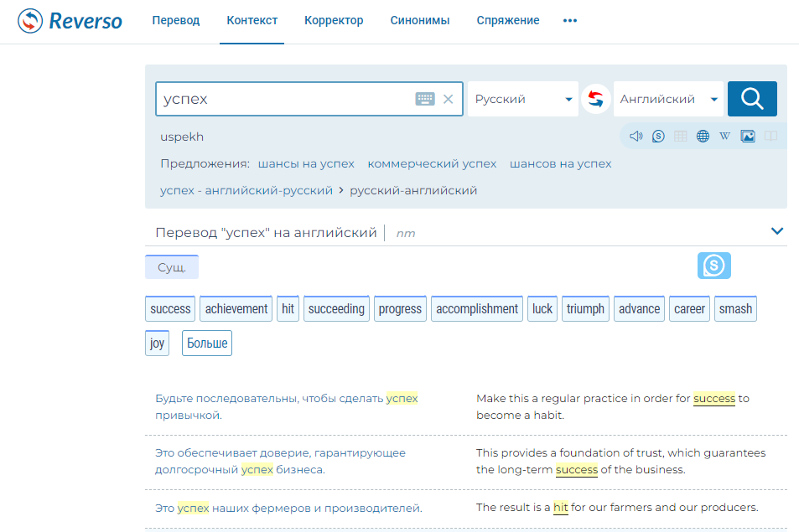Open suggestion шансов на успех
This screenshot has height=532, width=799.
tap(561, 164)
